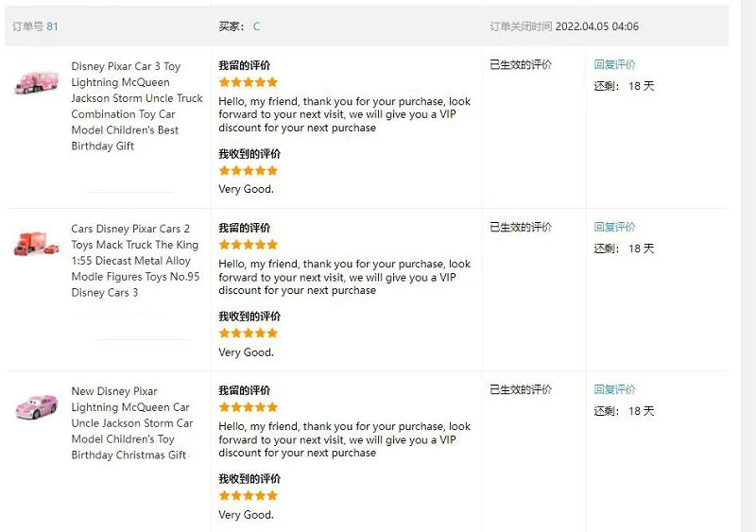
Task: Open the red Mack Truck product image
Action: point(36,244)
